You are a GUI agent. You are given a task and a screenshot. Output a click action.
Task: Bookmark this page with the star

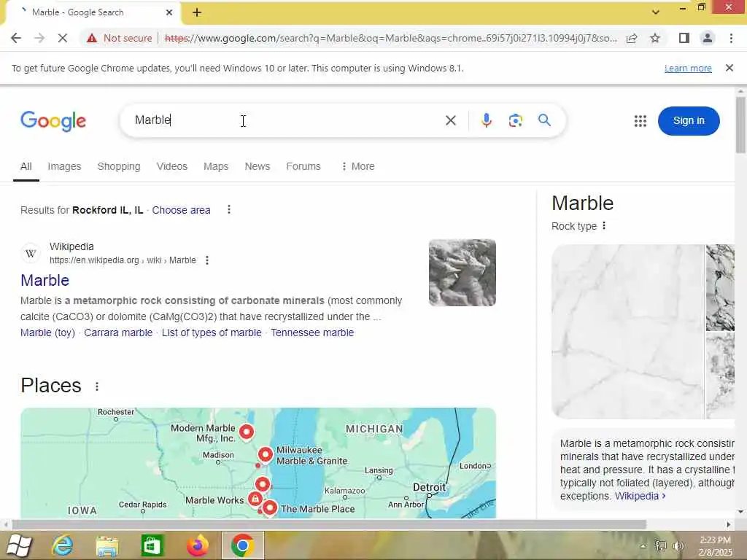coord(656,38)
